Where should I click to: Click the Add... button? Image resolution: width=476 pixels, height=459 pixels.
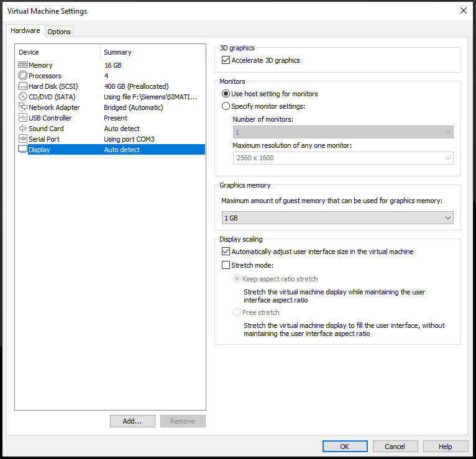tap(132, 421)
